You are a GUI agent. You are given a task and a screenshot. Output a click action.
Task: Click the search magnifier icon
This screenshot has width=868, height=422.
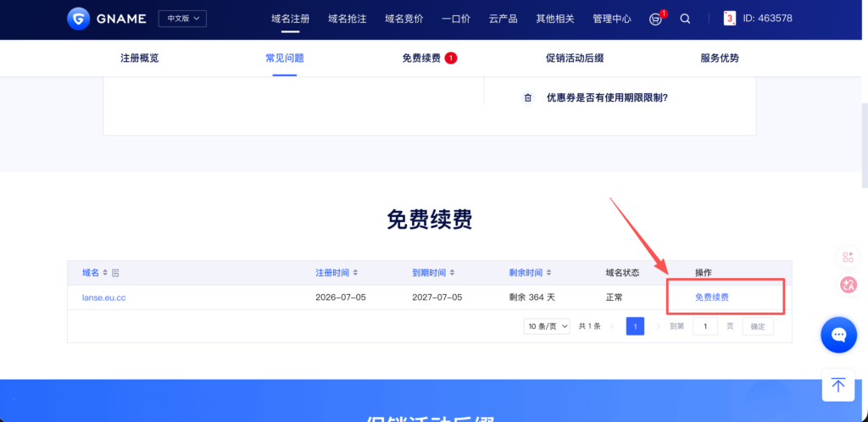pyautogui.click(x=685, y=19)
